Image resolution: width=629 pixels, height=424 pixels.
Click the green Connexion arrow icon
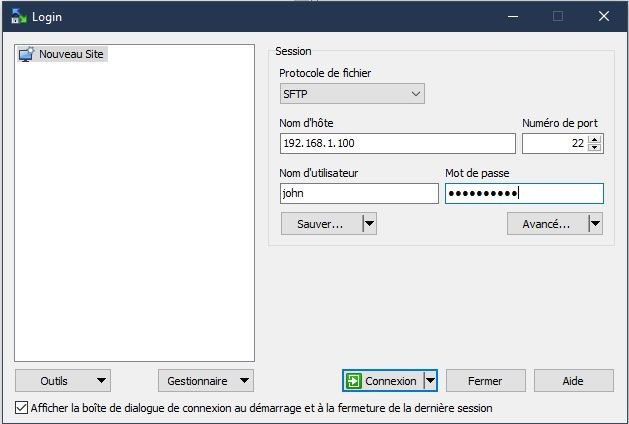click(354, 381)
